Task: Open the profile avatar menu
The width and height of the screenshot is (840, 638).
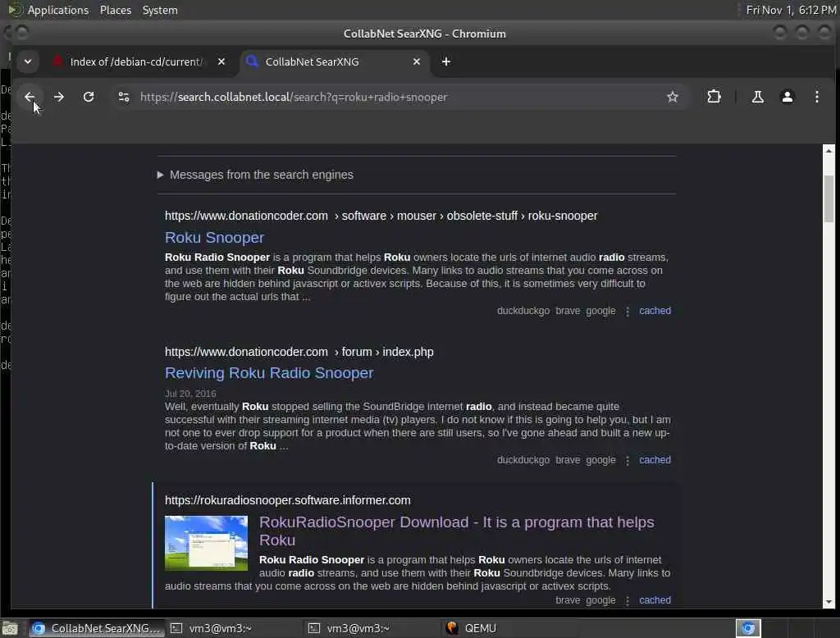Action: [x=787, y=97]
